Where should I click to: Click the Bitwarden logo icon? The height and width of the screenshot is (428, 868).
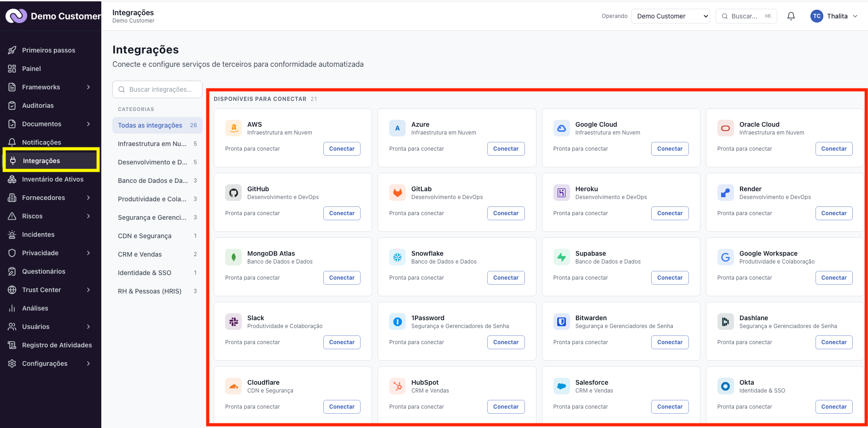pos(561,322)
